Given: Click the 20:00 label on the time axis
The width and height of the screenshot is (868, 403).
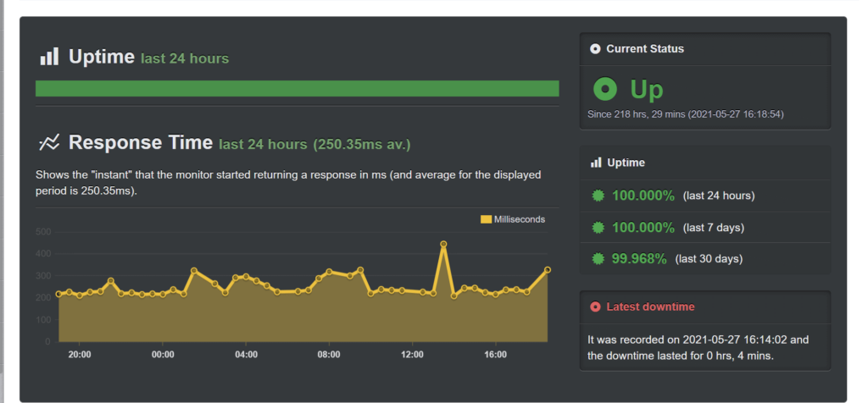Looking at the screenshot, I should click(80, 355).
